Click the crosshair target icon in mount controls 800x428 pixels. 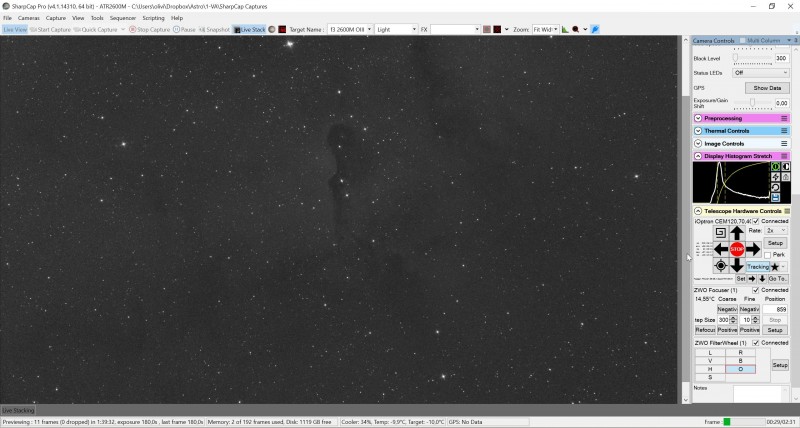point(720,265)
